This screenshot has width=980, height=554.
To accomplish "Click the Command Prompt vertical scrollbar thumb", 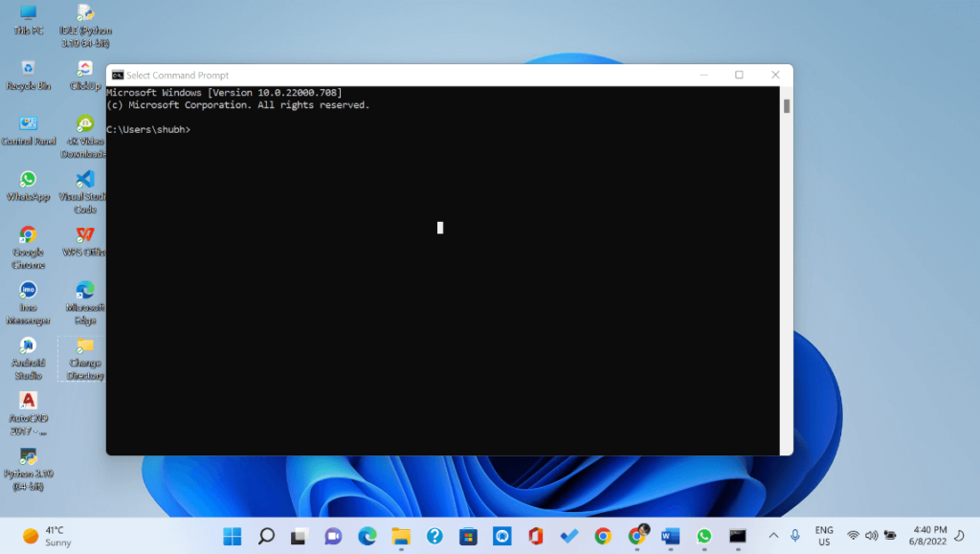I will 787,106.
